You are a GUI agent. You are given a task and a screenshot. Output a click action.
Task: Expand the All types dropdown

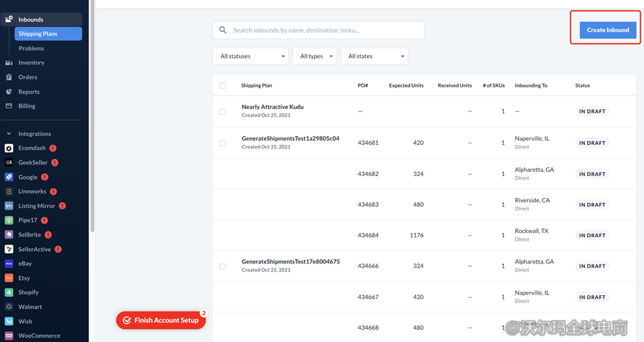tap(314, 56)
